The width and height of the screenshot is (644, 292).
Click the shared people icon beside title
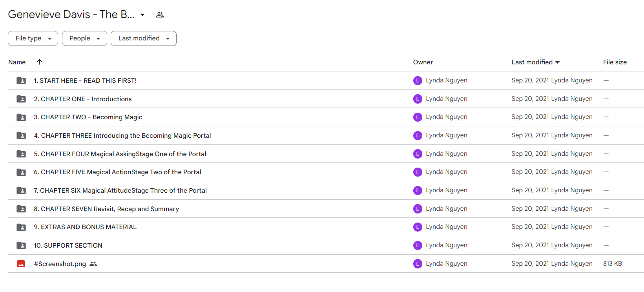click(x=160, y=15)
